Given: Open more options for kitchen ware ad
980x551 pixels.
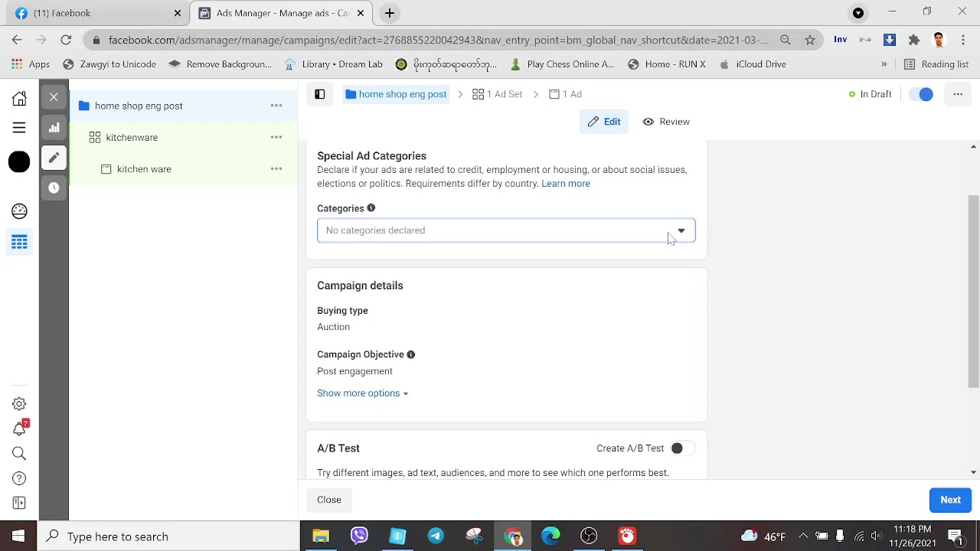Looking at the screenshot, I should click(276, 168).
